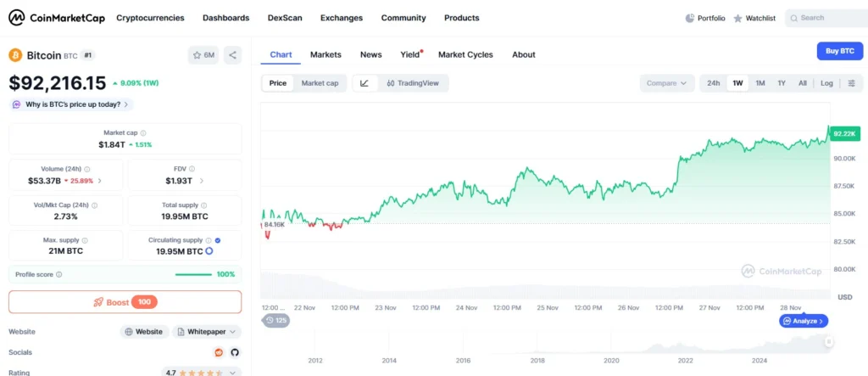Image resolution: width=868 pixels, height=376 pixels.
Task: Switch to TradingView candlestick view
Action: click(413, 83)
